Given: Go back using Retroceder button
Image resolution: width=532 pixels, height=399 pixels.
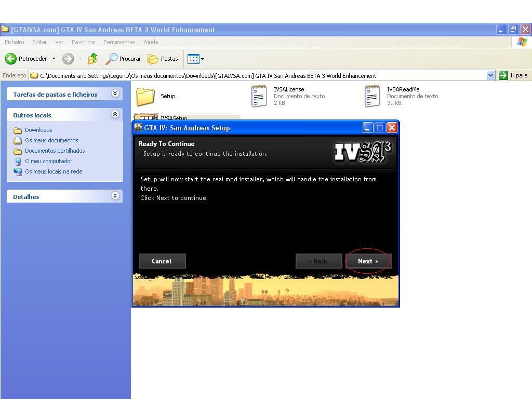Looking at the screenshot, I should click(x=26, y=59).
